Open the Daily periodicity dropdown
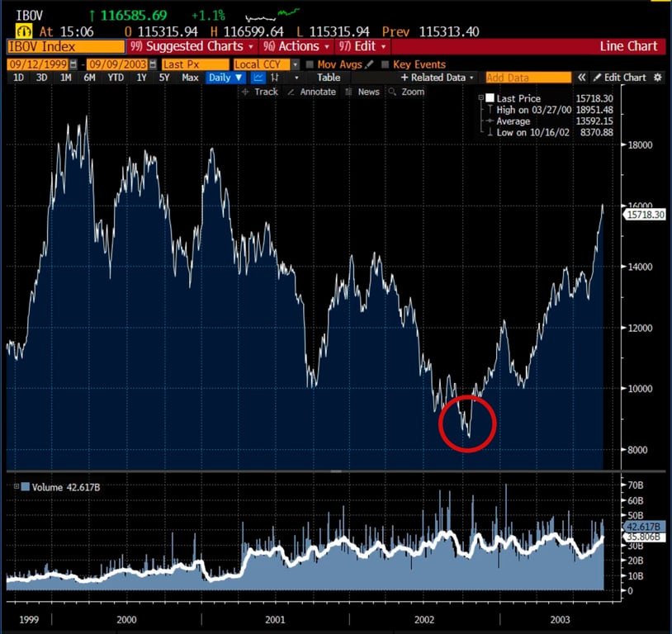Viewport: 672px width, 634px height. tap(225, 78)
